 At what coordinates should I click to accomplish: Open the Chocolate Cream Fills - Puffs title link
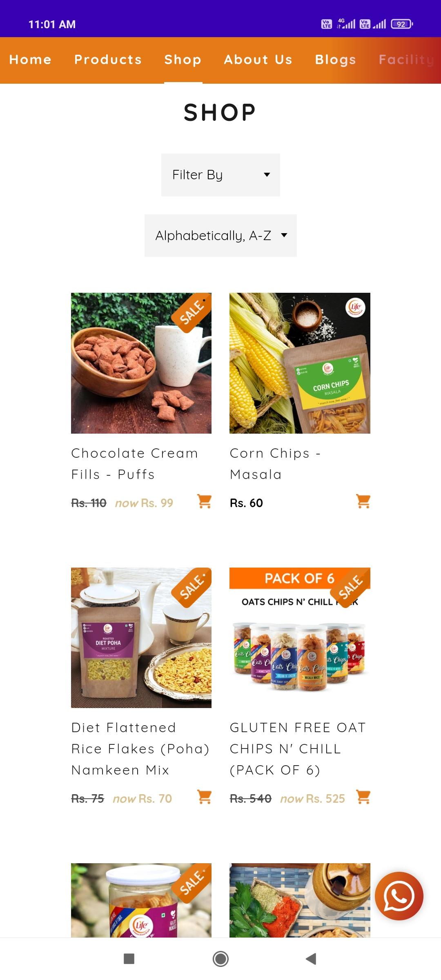(x=135, y=464)
